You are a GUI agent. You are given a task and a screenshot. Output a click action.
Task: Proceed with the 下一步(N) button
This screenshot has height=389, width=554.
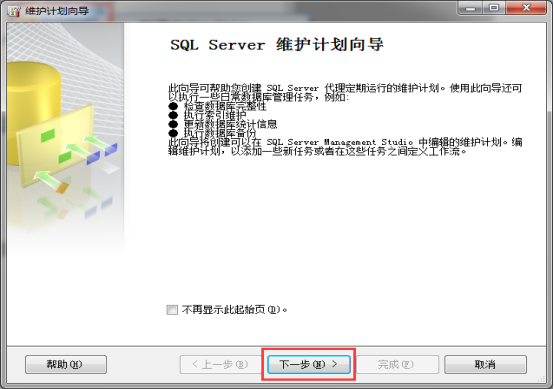coord(308,364)
